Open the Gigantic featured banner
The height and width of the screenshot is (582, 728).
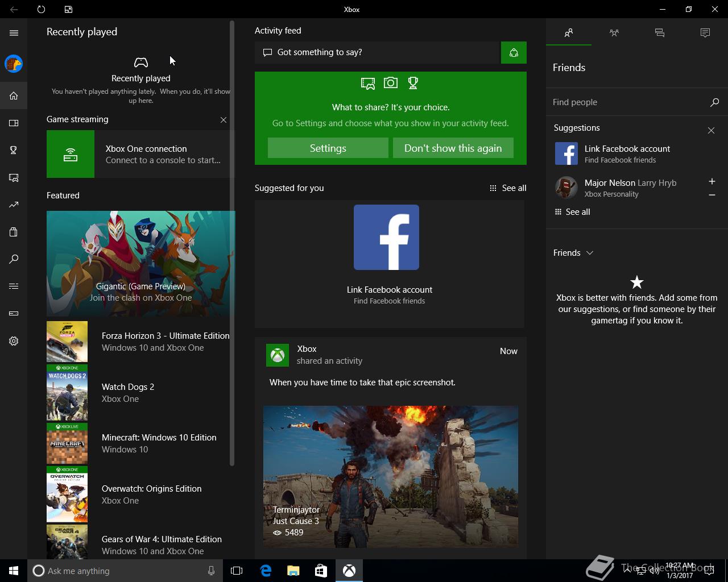point(141,263)
